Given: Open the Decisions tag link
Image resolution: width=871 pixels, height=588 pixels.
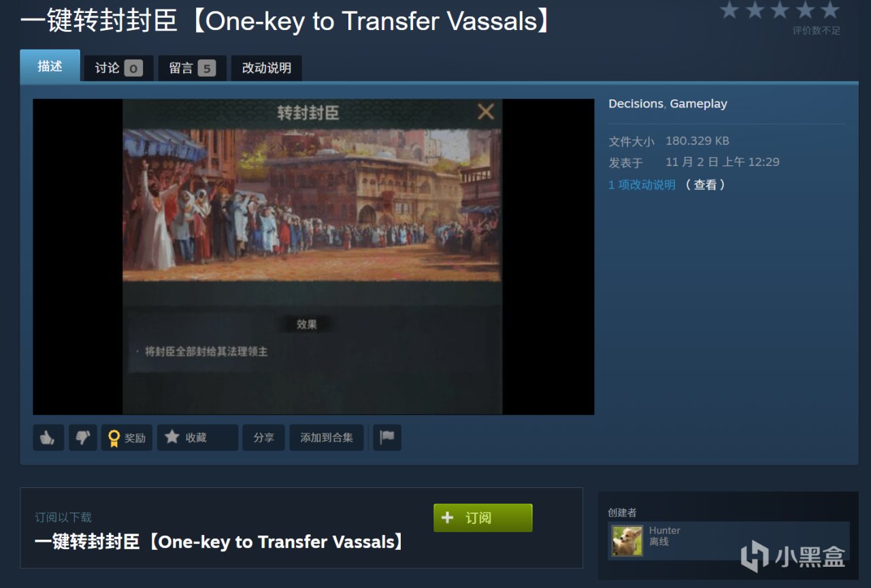Looking at the screenshot, I should pyautogui.click(x=636, y=103).
